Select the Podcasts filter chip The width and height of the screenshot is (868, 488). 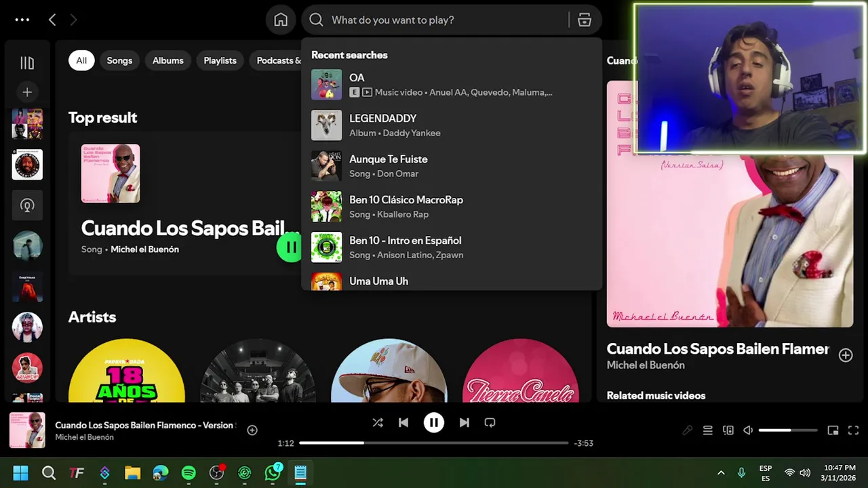277,60
